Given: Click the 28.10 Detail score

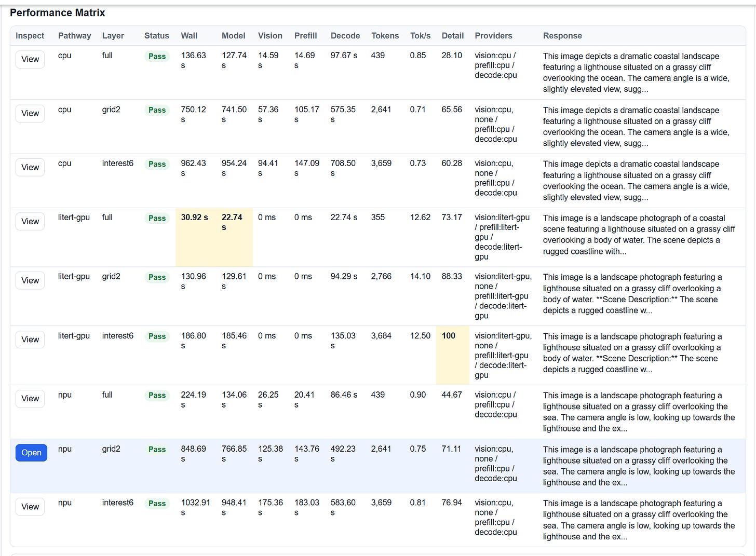Looking at the screenshot, I should 452,56.
